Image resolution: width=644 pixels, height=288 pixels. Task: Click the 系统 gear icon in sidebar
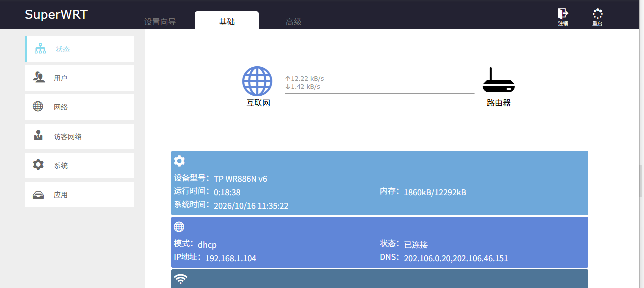coord(38,164)
